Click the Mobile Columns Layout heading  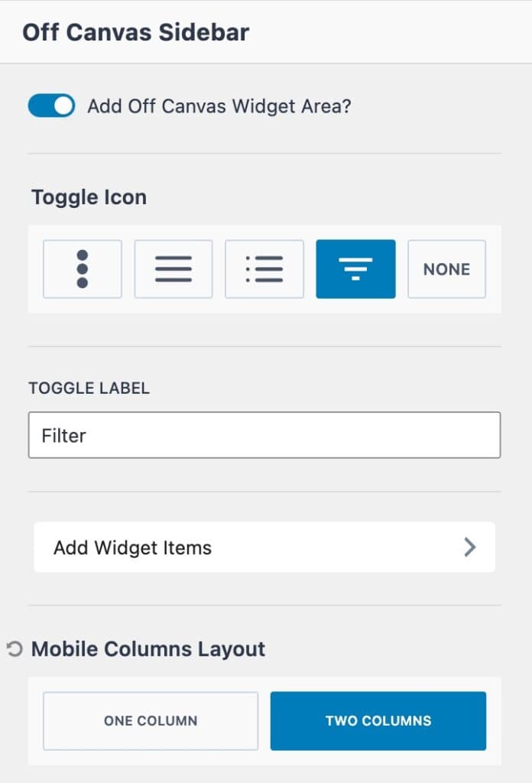click(148, 650)
